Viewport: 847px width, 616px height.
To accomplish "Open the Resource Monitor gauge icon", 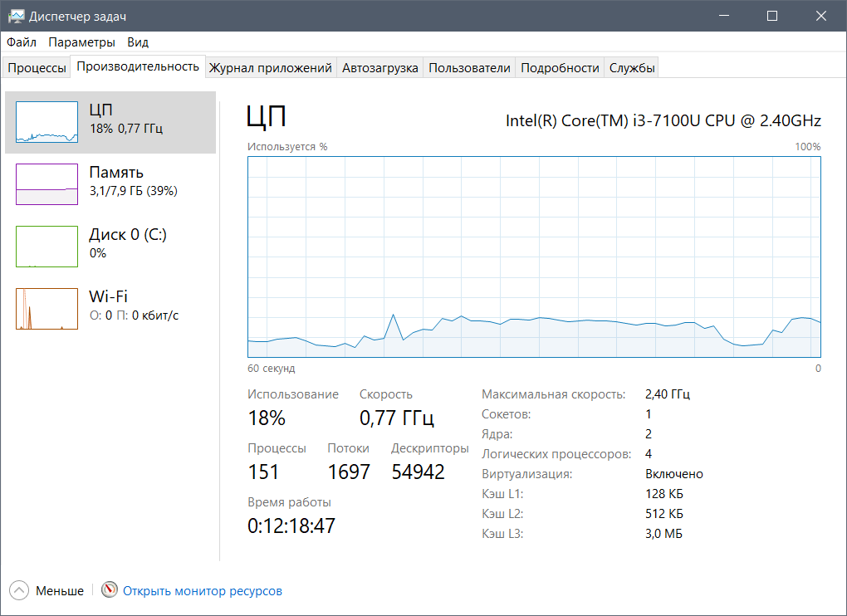I will [109, 589].
